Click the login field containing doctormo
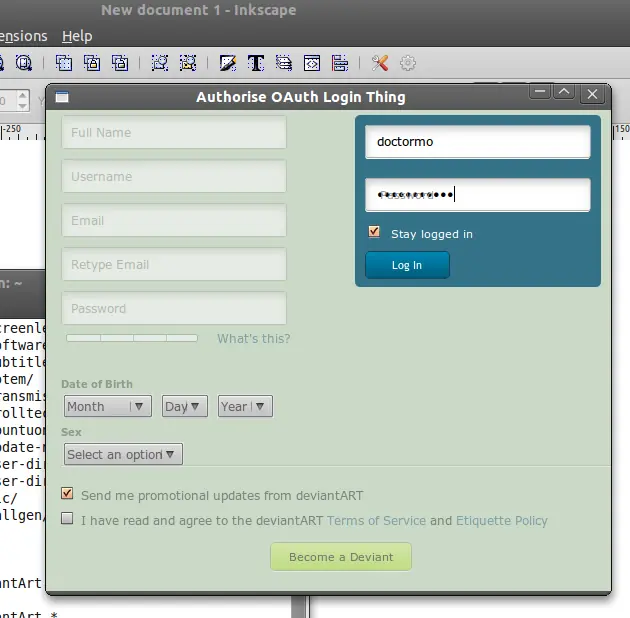 pyautogui.click(x=478, y=142)
